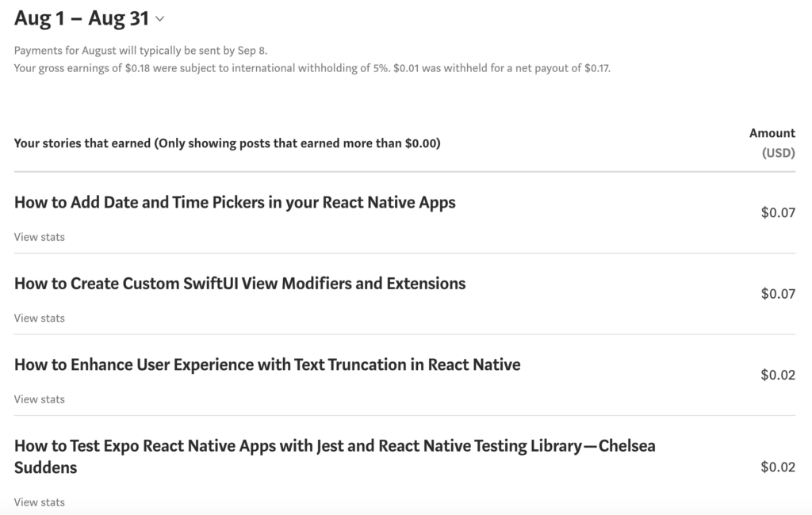View stats for Text Truncation story

pyautogui.click(x=40, y=399)
